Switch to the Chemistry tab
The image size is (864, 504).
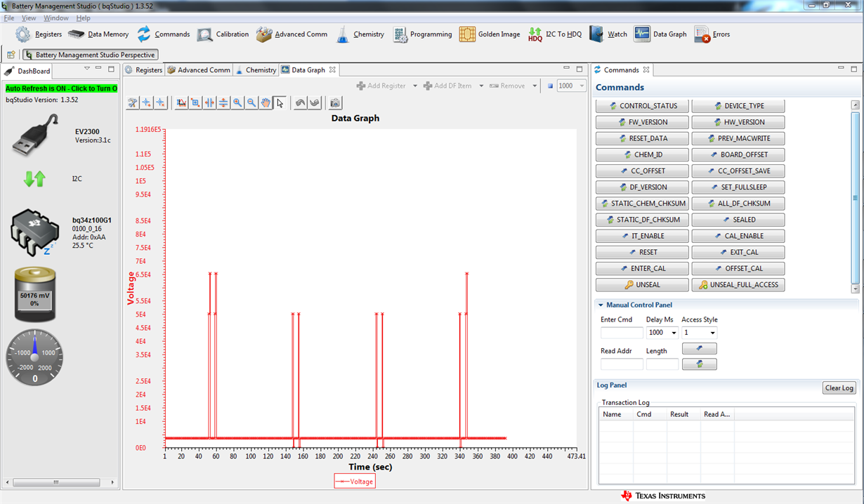256,70
